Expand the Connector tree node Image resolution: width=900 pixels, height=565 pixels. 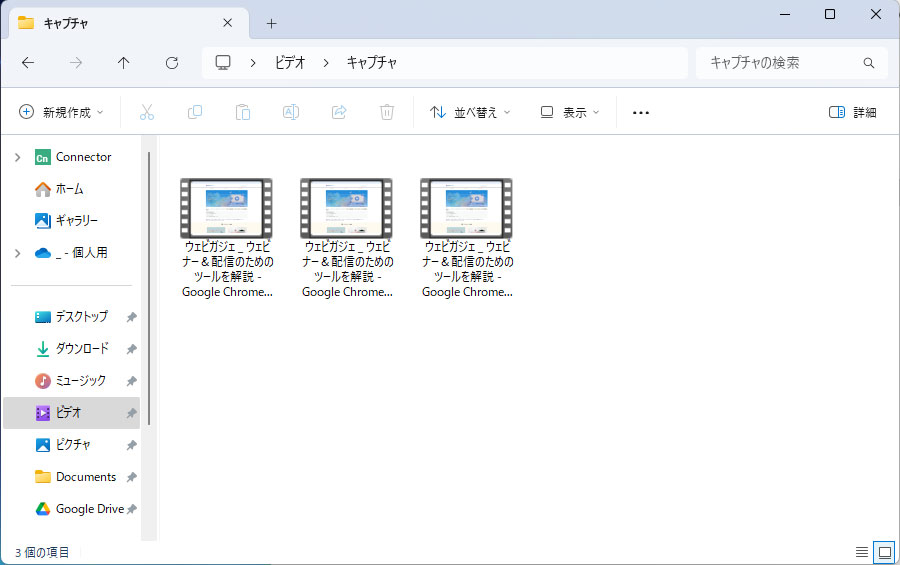(17, 157)
